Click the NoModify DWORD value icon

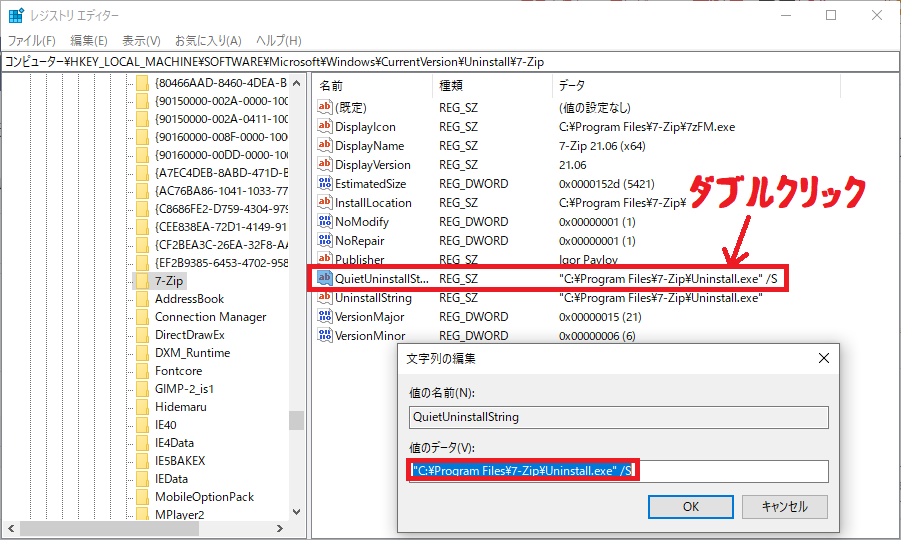tap(325, 221)
